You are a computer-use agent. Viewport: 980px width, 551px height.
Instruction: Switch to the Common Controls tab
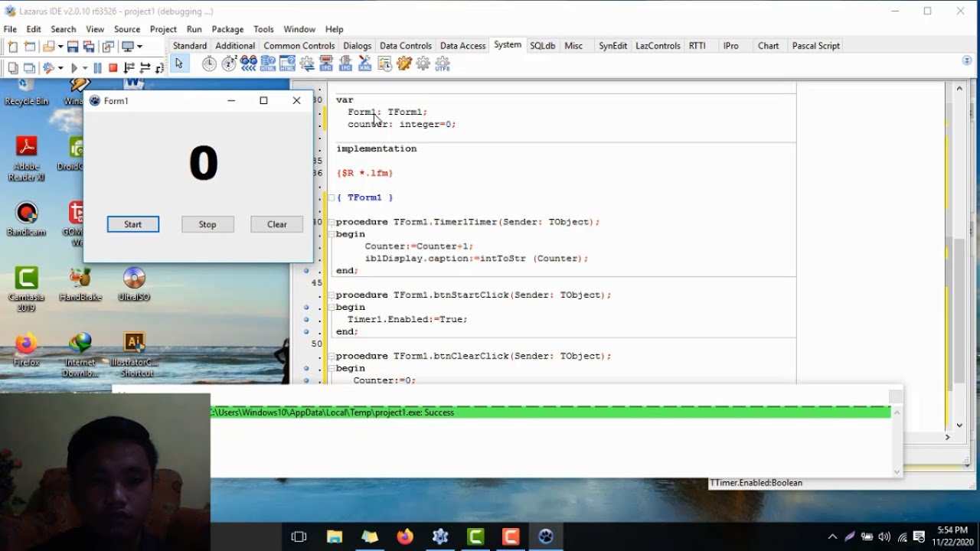pos(299,46)
